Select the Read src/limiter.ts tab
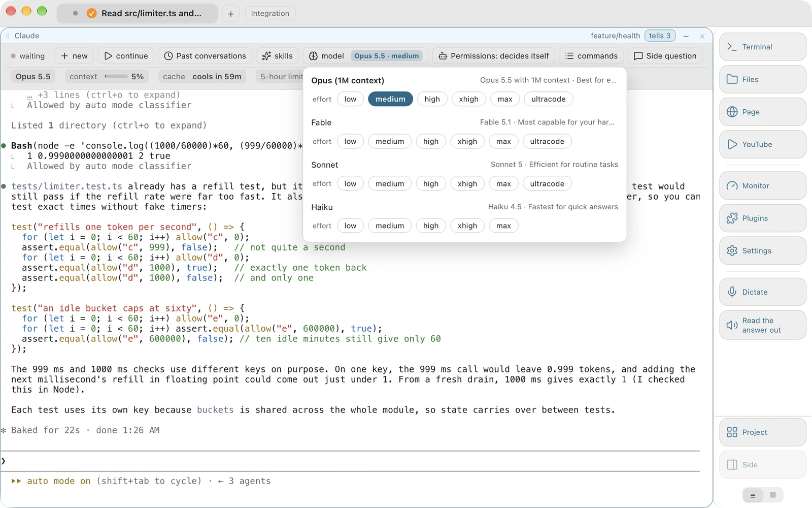This screenshot has height=508, width=812. coord(137,14)
